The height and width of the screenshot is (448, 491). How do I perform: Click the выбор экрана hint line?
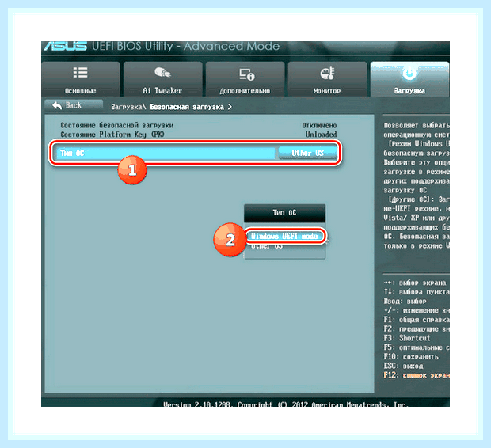tap(415, 283)
